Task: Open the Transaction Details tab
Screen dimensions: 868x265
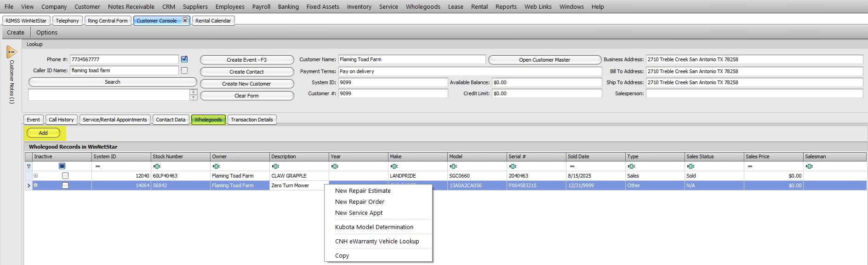Action: [252, 120]
